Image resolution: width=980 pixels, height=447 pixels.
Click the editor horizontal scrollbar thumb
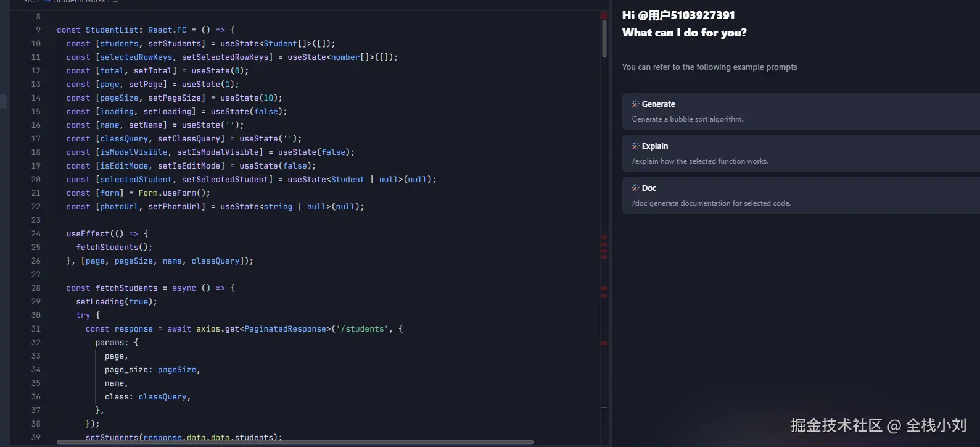tap(295, 442)
